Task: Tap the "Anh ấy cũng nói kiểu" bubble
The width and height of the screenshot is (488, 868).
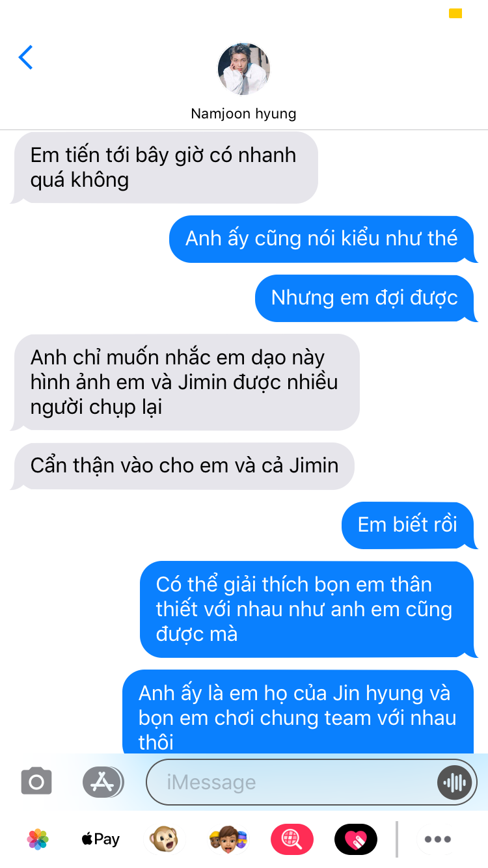Action: (x=321, y=239)
